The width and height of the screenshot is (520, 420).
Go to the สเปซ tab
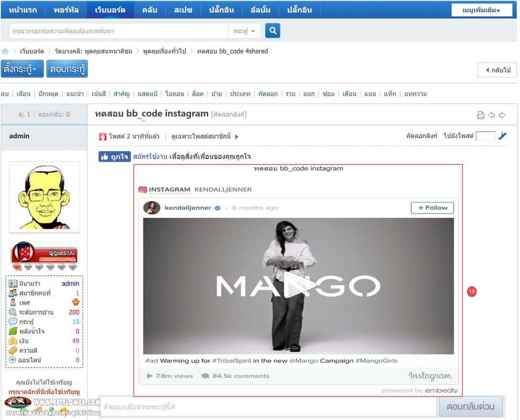pos(183,10)
